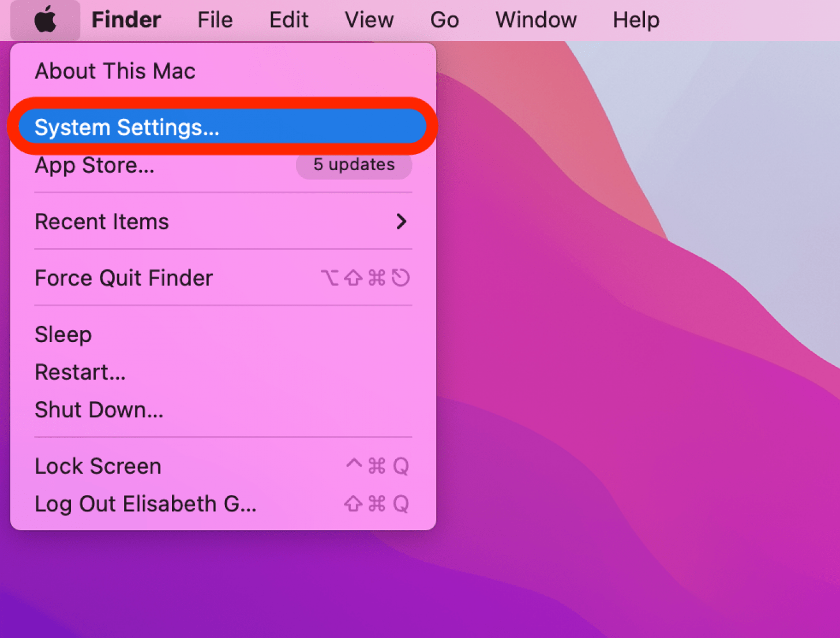The height and width of the screenshot is (638, 840).
Task: Open the Edit menu
Action: point(288,20)
